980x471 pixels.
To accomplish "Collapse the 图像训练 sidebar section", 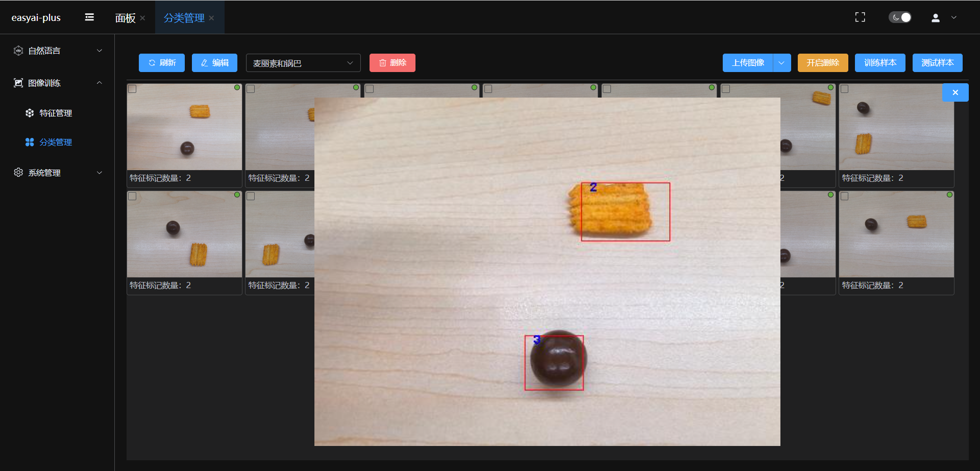I will click(x=100, y=83).
